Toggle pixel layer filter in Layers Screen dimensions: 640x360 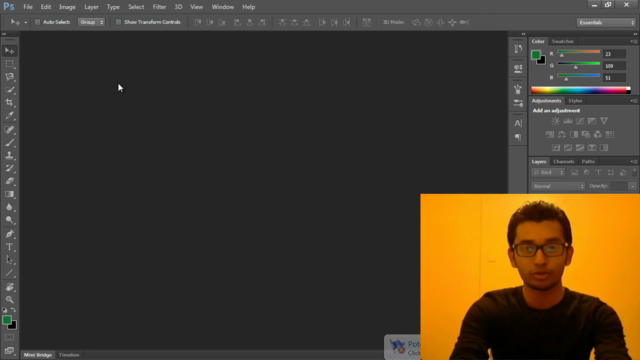tap(574, 173)
